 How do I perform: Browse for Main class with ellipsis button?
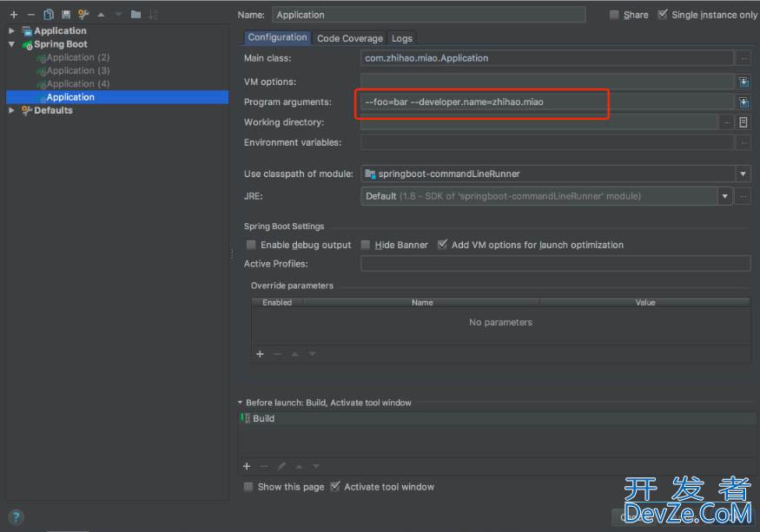pyautogui.click(x=743, y=58)
